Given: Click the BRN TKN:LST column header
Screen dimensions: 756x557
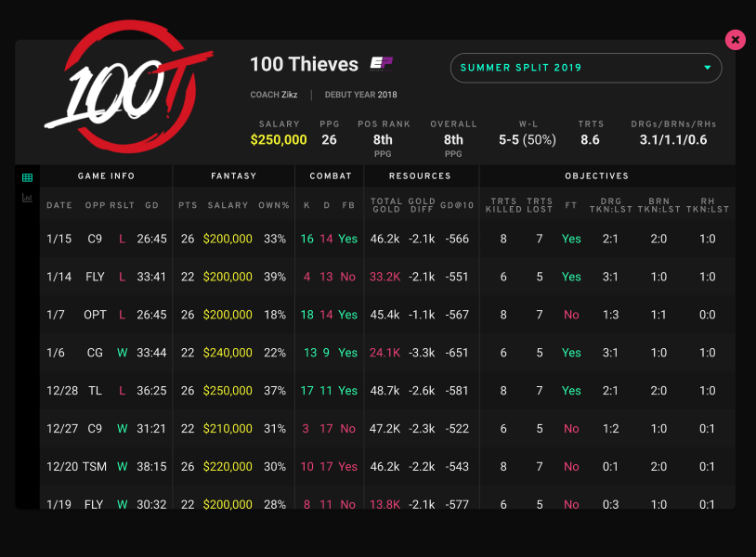Looking at the screenshot, I should pyautogui.click(x=659, y=205).
